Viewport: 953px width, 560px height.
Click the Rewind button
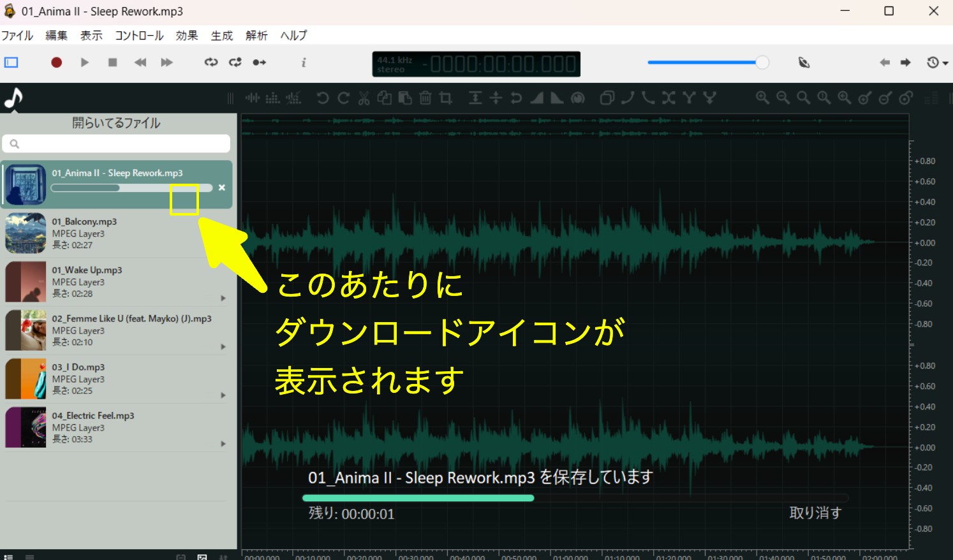(140, 62)
